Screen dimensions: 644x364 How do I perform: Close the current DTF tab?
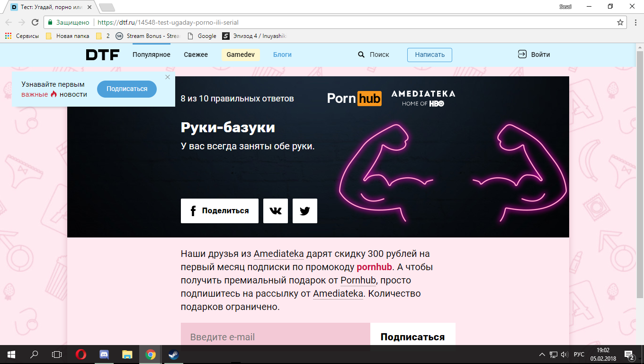tap(89, 7)
